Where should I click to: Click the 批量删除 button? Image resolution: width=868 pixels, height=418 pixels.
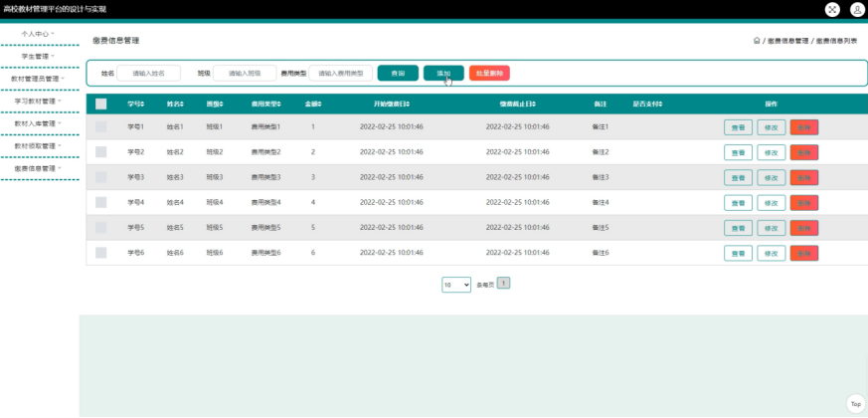489,74
